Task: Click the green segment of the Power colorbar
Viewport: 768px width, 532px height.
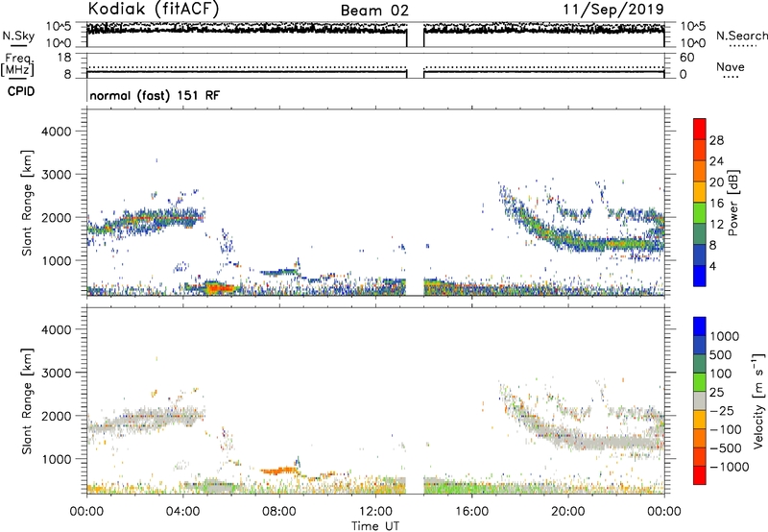Action: coord(700,212)
